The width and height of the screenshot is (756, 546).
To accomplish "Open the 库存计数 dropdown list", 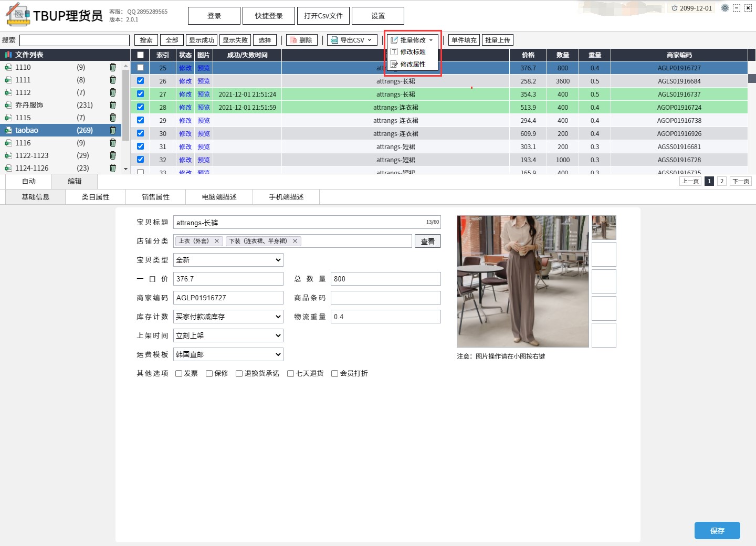I will (x=228, y=317).
